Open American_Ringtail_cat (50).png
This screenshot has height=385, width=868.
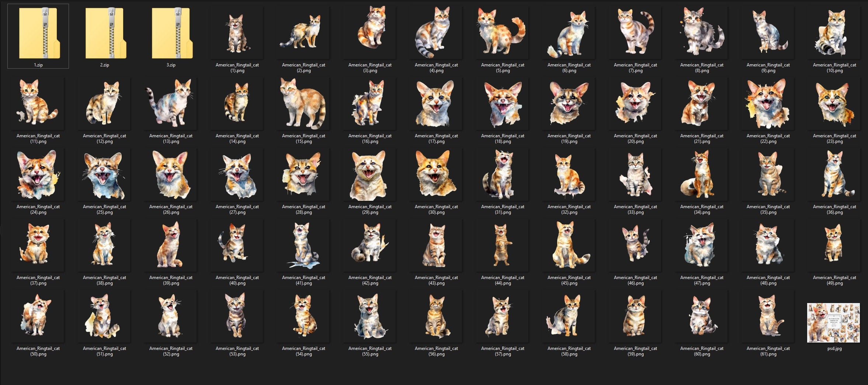click(x=38, y=316)
